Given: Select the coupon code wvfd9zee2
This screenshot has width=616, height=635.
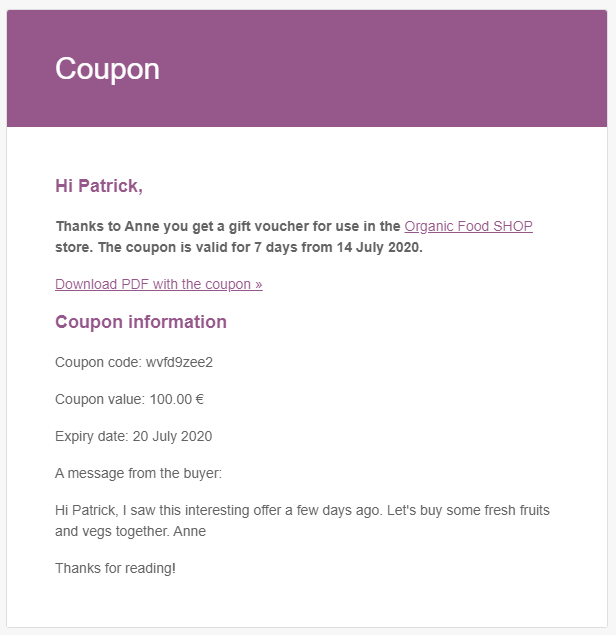Looking at the screenshot, I should (x=180, y=362).
